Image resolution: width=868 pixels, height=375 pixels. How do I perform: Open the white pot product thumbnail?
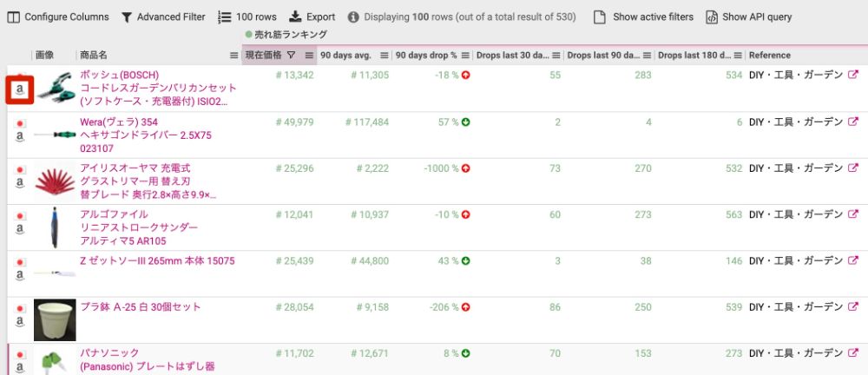click(55, 319)
